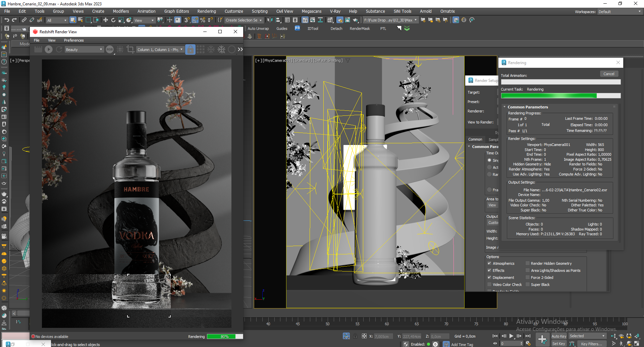Click the Isolate Selection toggle icon

pos(346,336)
